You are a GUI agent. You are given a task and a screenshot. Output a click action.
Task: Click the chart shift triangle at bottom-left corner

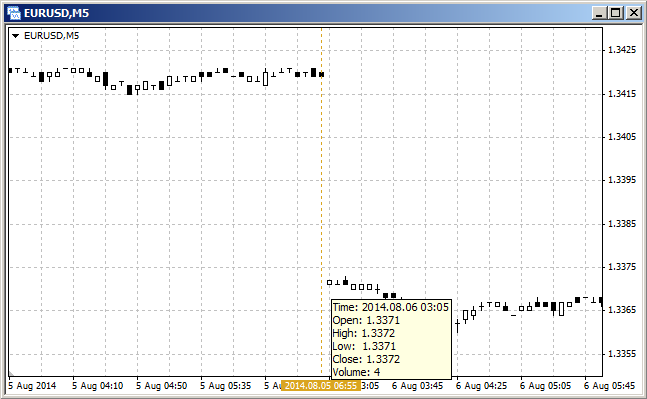pyautogui.click(x=12, y=373)
